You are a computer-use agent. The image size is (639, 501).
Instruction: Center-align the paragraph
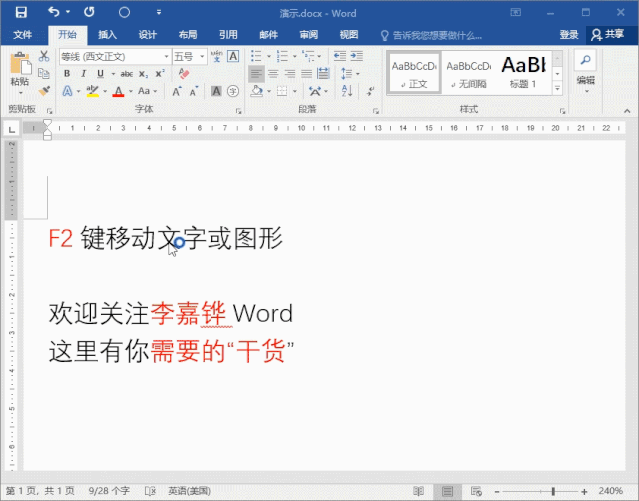pyautogui.click(x=273, y=74)
